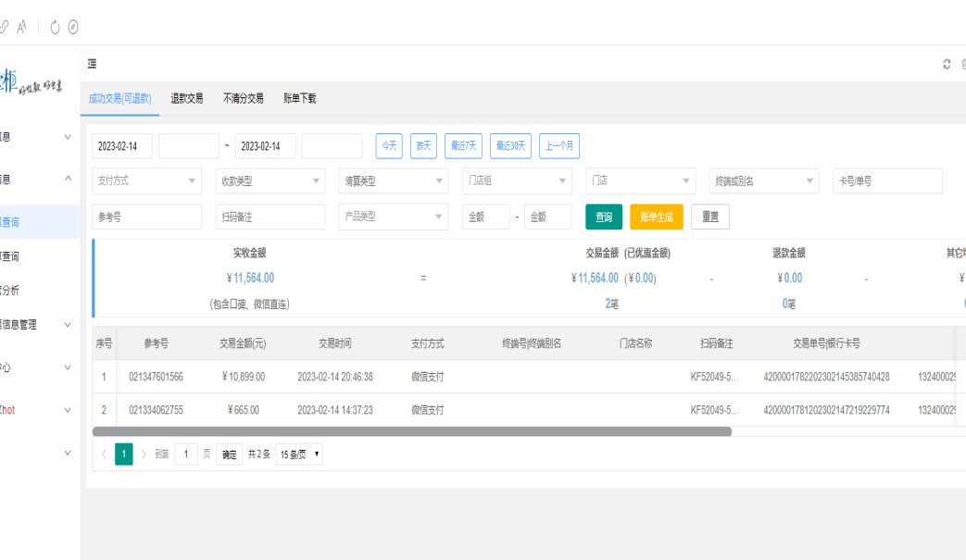This screenshot has height=560, width=966.
Task: Click the read aloud 'A' icon
Action: pos(20,26)
